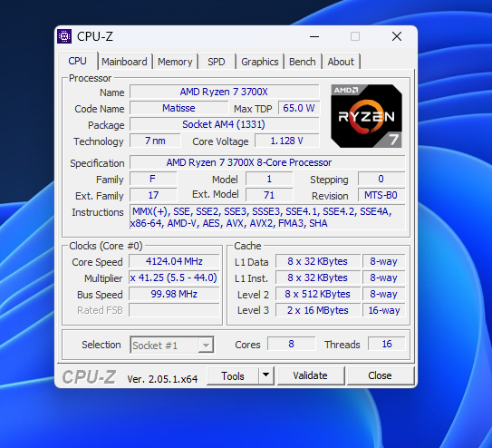Click the Package value Socket AM4 (1331)
Viewport: 492px width, 448px height.
(224, 124)
